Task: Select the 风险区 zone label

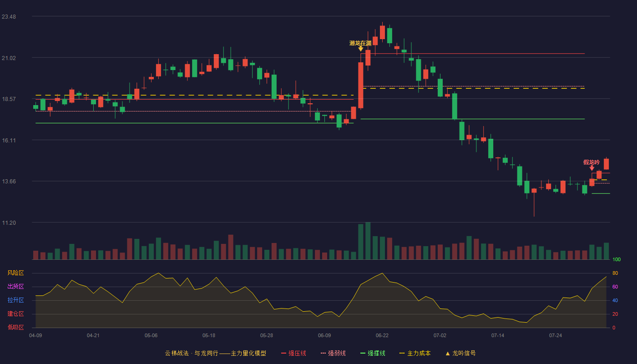Action: click(x=16, y=273)
